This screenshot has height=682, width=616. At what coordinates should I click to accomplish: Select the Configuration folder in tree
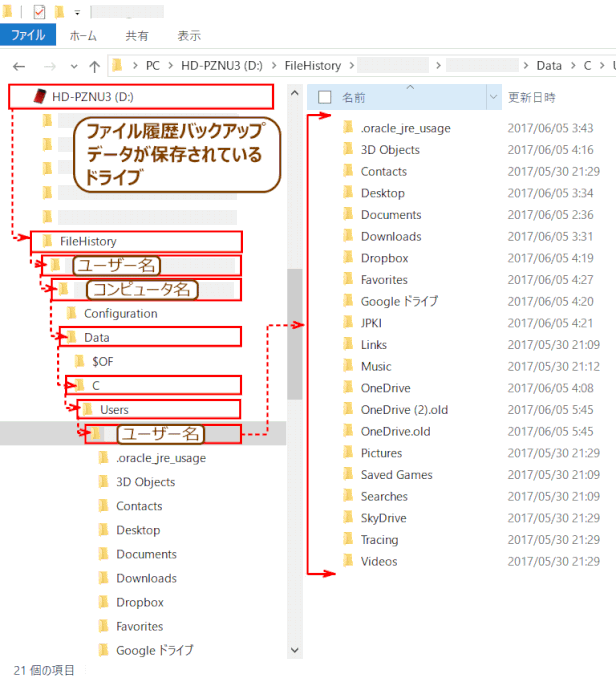pyautogui.click(x=121, y=314)
